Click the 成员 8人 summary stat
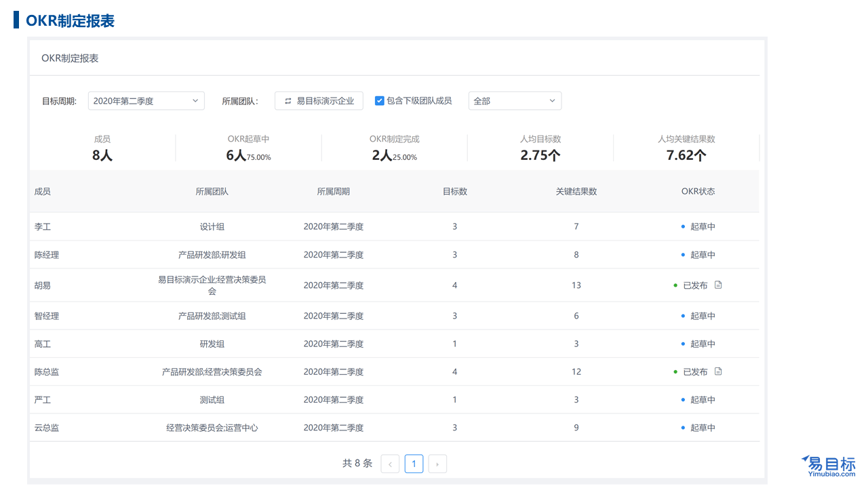868x488 pixels. coord(102,148)
